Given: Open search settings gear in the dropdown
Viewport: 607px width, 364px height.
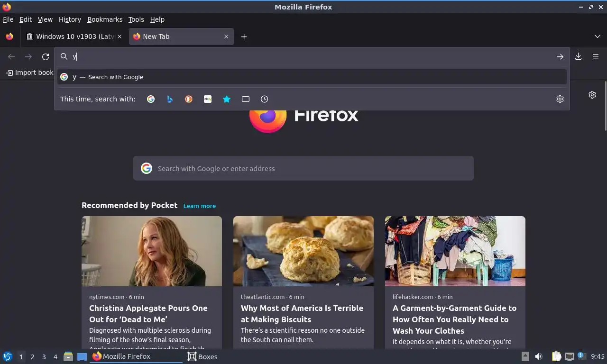Looking at the screenshot, I should click(560, 99).
